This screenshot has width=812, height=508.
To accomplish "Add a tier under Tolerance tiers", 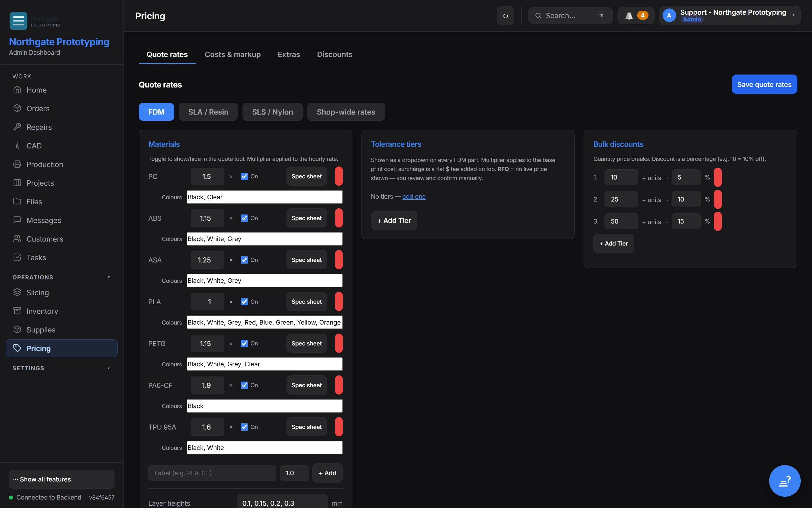I will point(394,220).
